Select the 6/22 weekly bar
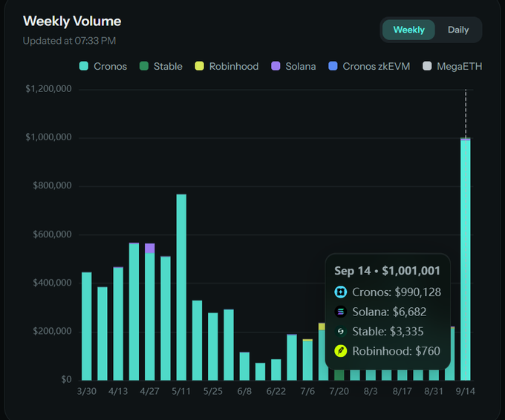Image resolution: width=505 pixels, height=420 pixels. click(x=276, y=370)
